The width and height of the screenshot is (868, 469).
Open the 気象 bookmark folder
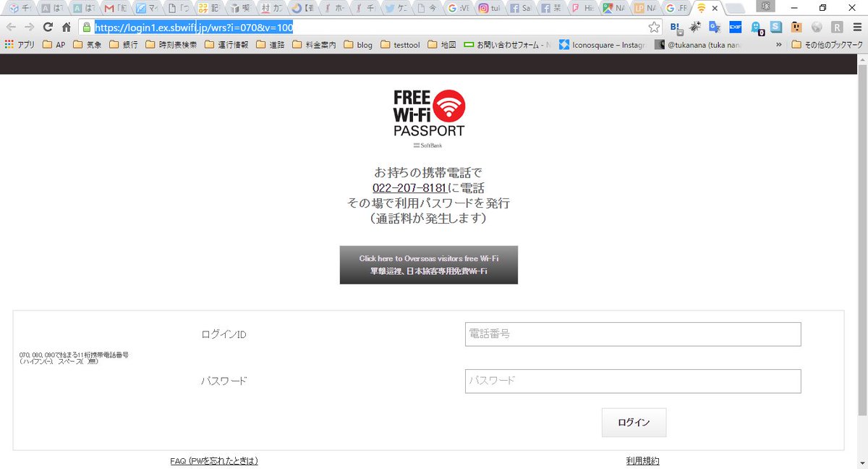click(88, 45)
